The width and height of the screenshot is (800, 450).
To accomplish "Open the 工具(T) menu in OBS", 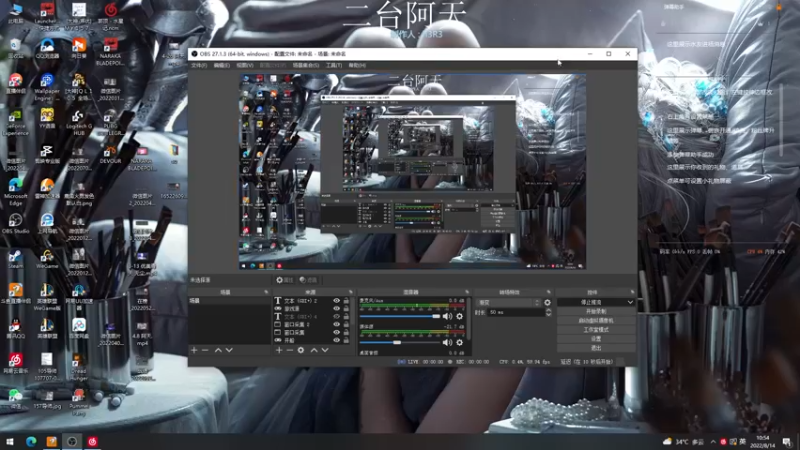I will coord(334,65).
